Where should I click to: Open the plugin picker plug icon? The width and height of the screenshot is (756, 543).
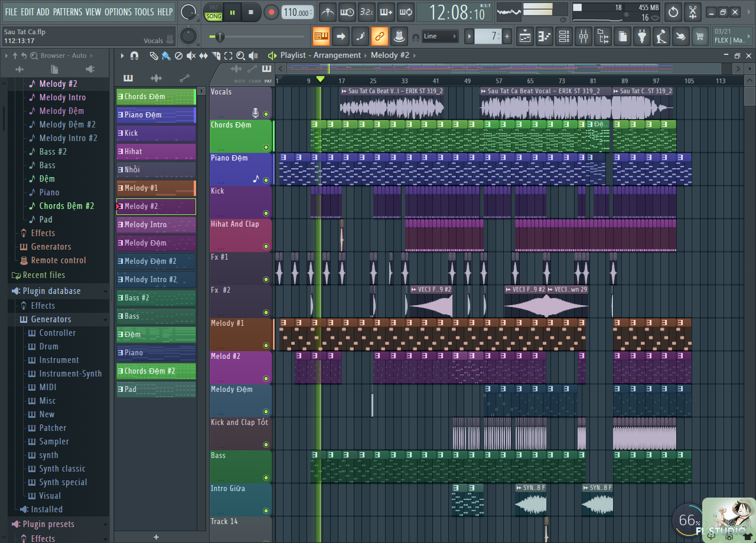(642, 37)
